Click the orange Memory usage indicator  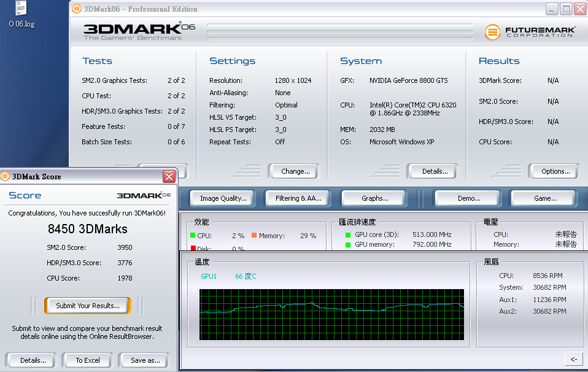pos(254,236)
